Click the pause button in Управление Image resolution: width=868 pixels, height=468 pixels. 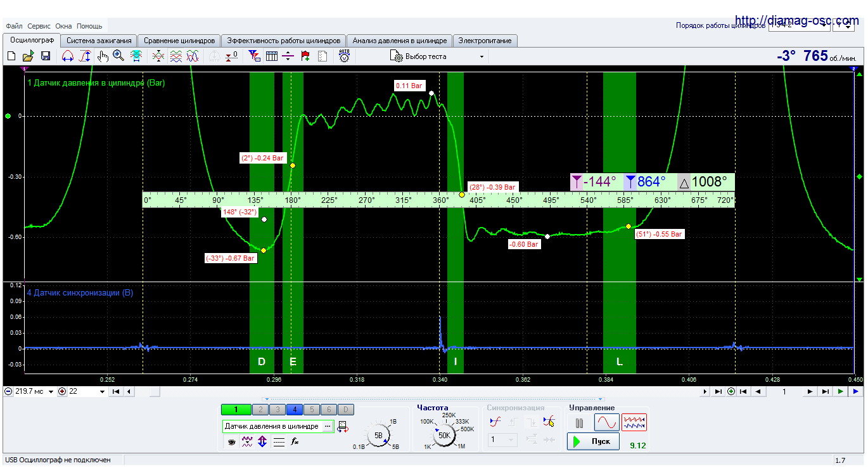pyautogui.click(x=579, y=423)
